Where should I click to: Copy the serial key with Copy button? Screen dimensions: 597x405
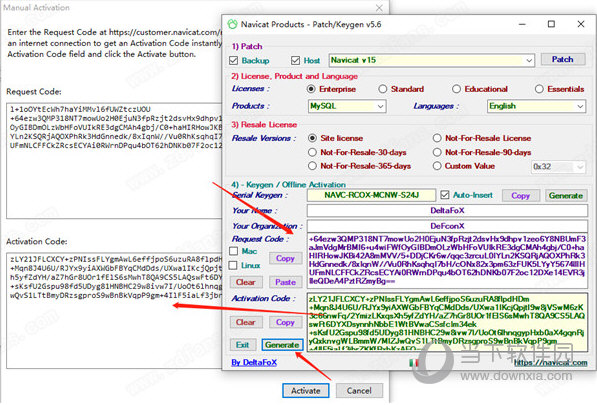520,195
